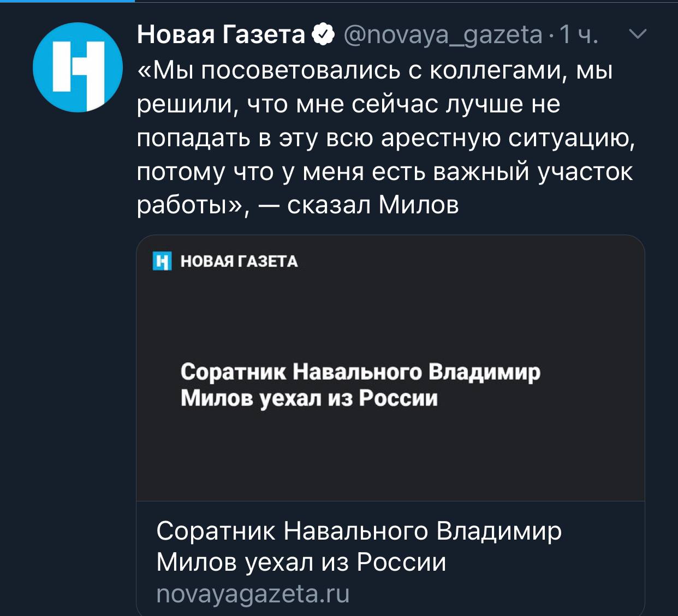This screenshot has width=678, height=616.
Task: Expand the tweet options chevron
Action: (638, 34)
